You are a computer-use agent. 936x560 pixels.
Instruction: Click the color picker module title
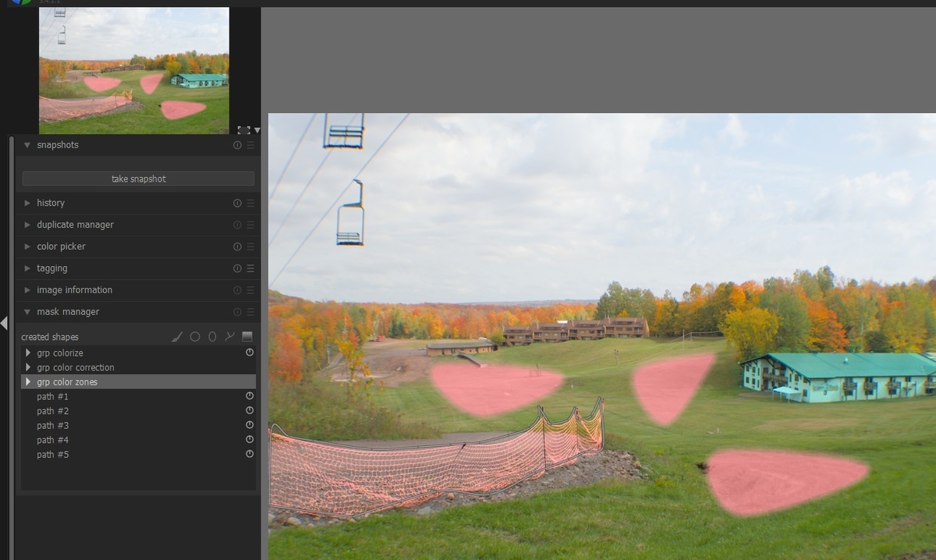[61, 246]
